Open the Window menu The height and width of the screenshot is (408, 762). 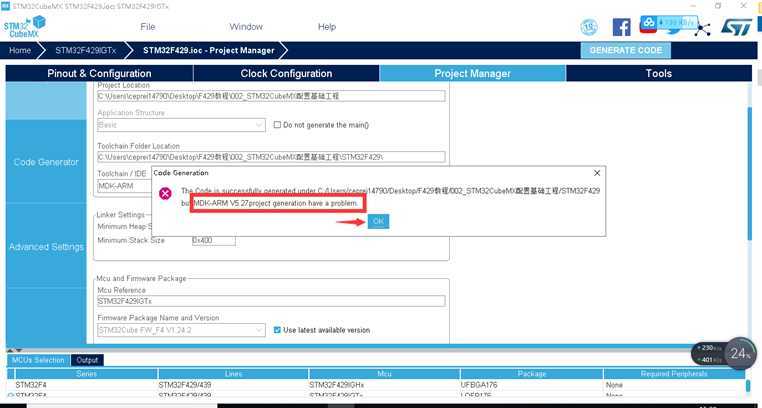[246, 27]
